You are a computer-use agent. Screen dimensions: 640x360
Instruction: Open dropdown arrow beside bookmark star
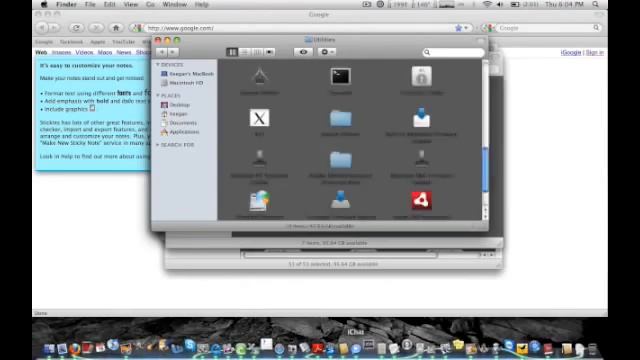coord(466,28)
